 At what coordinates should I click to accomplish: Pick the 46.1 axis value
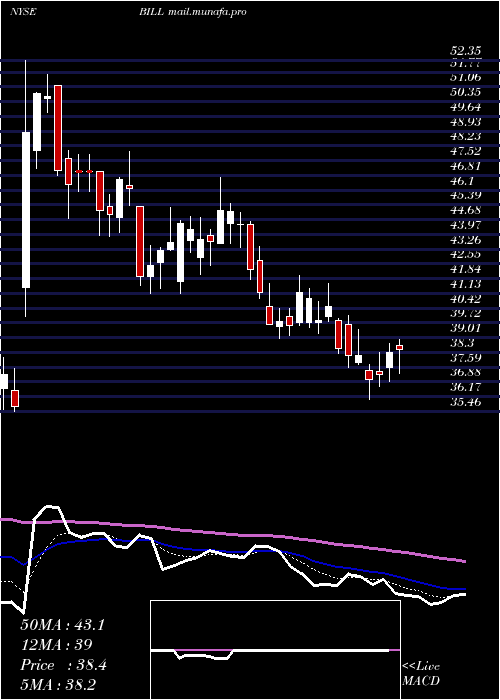click(462, 181)
